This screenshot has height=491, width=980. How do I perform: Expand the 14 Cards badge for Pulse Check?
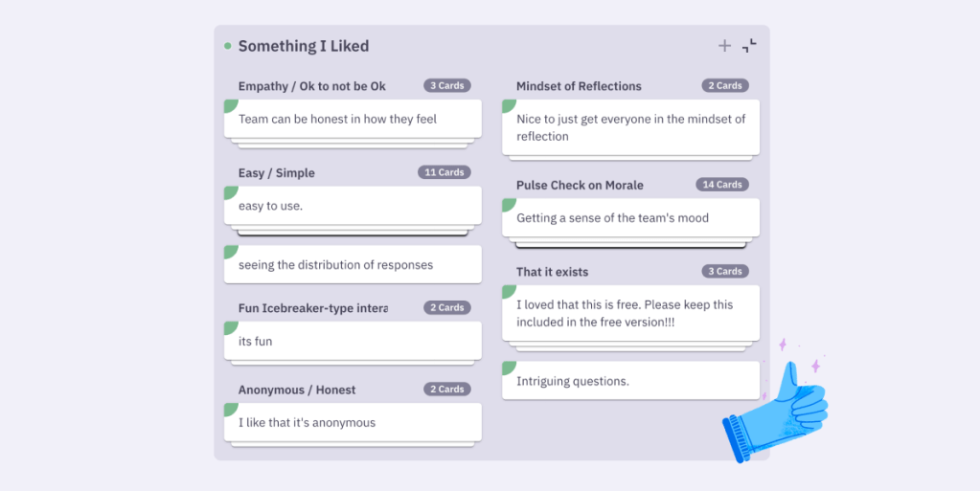coord(722,185)
